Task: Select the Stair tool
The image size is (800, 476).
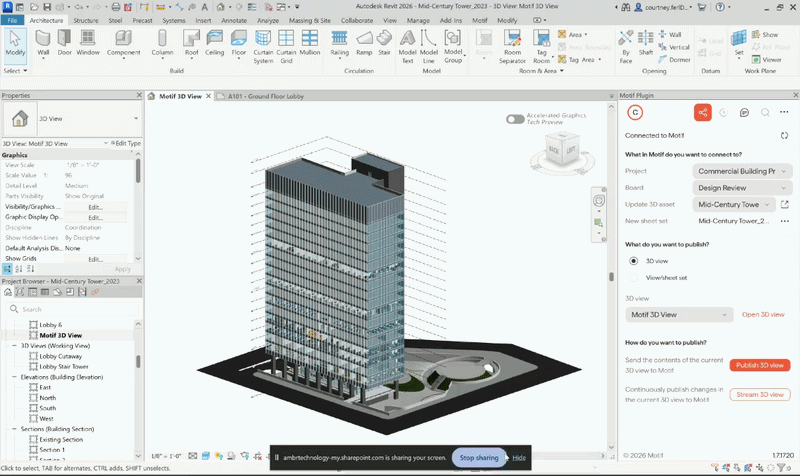Action: click(x=384, y=43)
